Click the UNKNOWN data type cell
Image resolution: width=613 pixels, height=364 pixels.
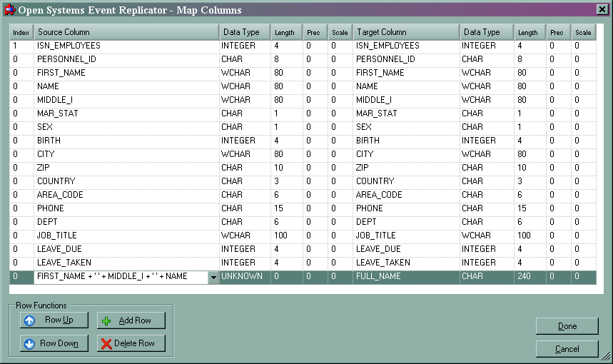(x=245, y=276)
